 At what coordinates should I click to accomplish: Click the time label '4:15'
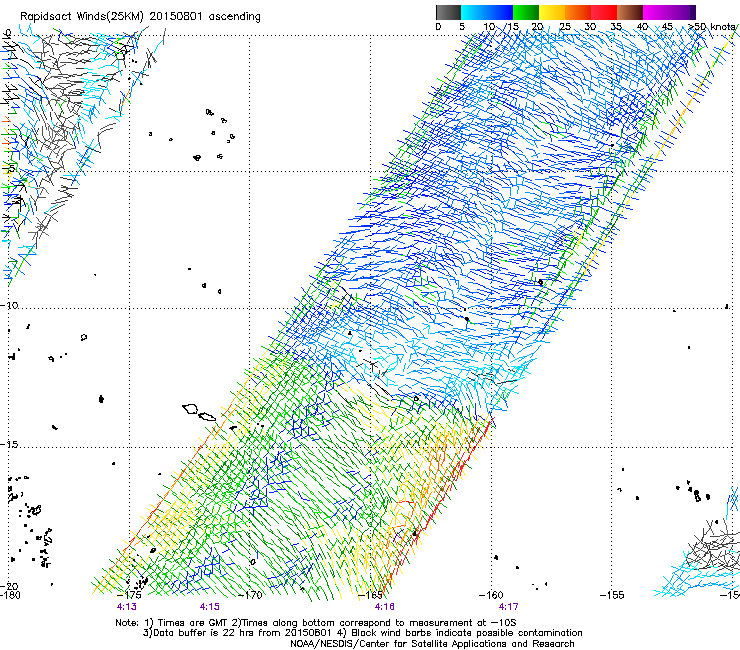(210, 607)
